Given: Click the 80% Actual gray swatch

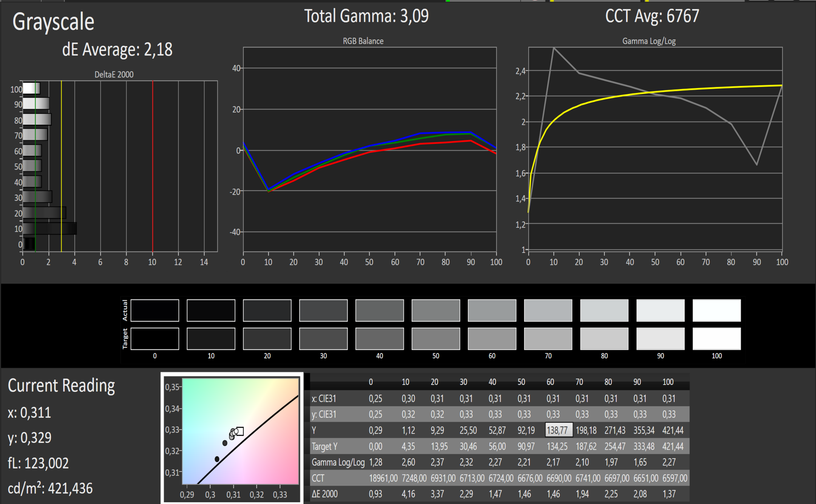Looking at the screenshot, I should pyautogui.click(x=604, y=310).
